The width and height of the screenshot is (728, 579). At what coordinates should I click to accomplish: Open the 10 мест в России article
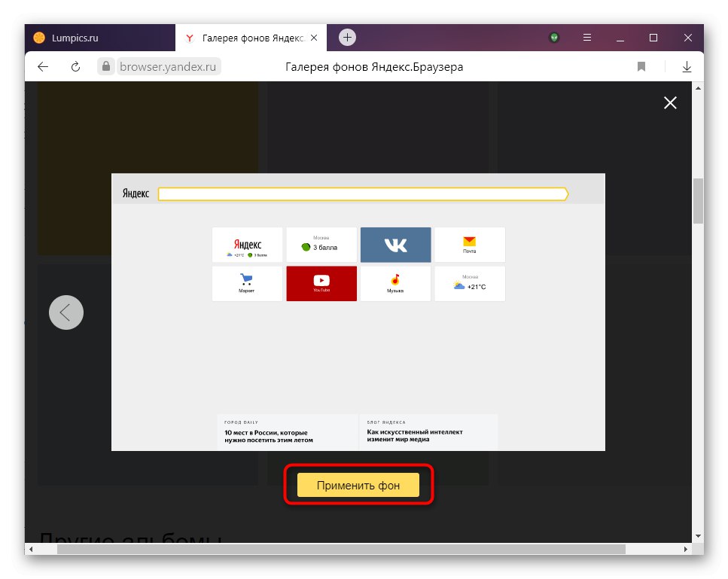[288, 432]
